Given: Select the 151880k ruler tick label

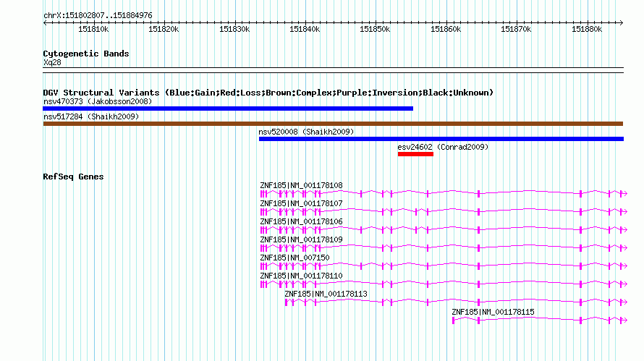Looking at the screenshot, I should (x=587, y=29).
